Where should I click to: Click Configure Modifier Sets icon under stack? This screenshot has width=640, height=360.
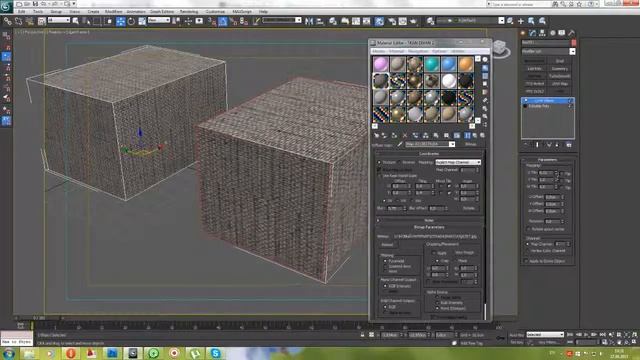point(569,145)
